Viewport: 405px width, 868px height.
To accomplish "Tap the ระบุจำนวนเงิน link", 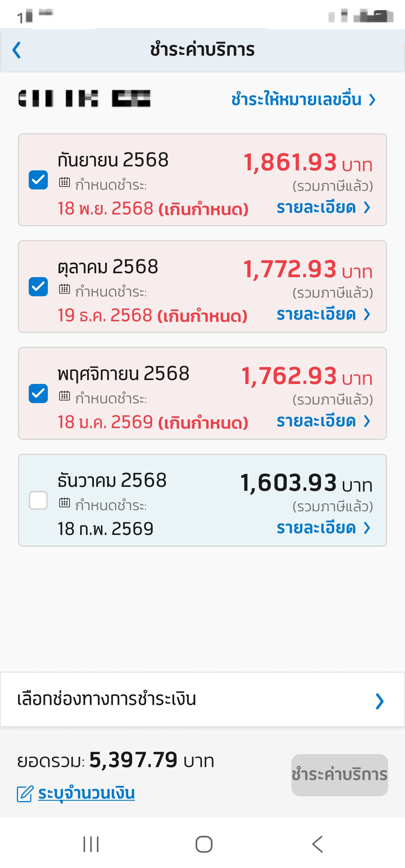I will 86,793.
